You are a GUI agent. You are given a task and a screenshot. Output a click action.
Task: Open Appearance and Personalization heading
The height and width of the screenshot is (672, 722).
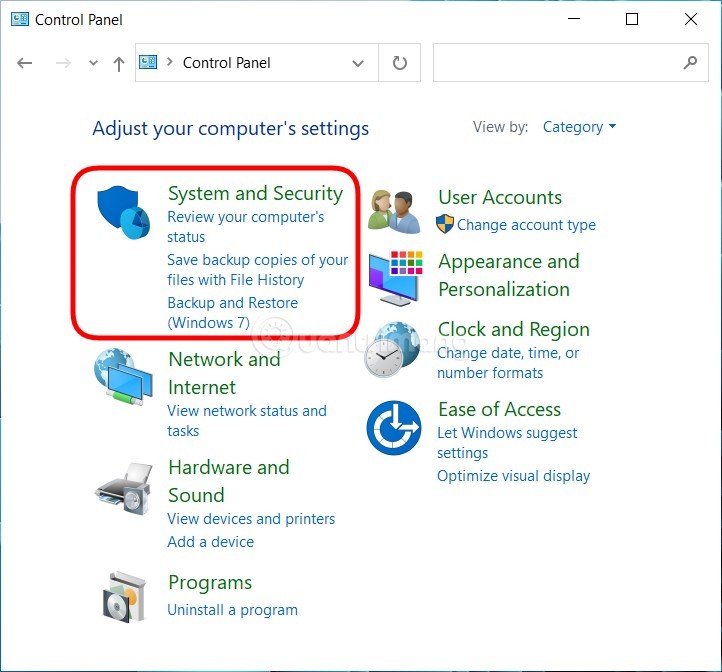[509, 275]
